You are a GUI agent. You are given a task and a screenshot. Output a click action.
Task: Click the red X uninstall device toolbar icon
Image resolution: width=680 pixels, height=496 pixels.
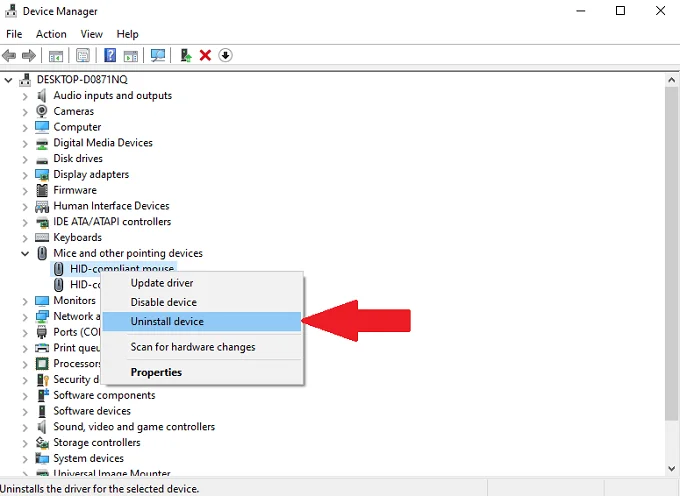click(205, 55)
